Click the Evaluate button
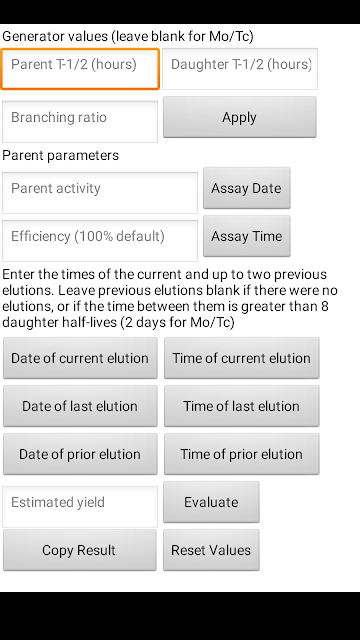This screenshot has width=360, height=640. point(211,502)
